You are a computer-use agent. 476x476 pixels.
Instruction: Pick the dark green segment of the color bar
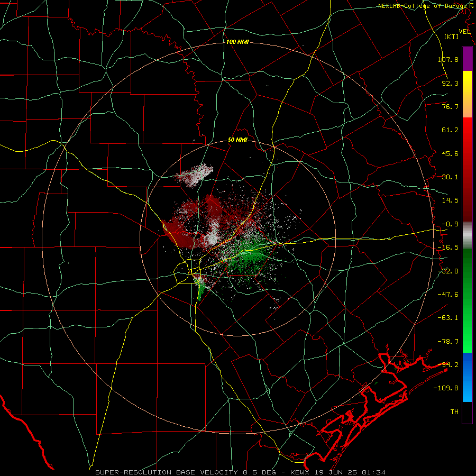(467, 273)
